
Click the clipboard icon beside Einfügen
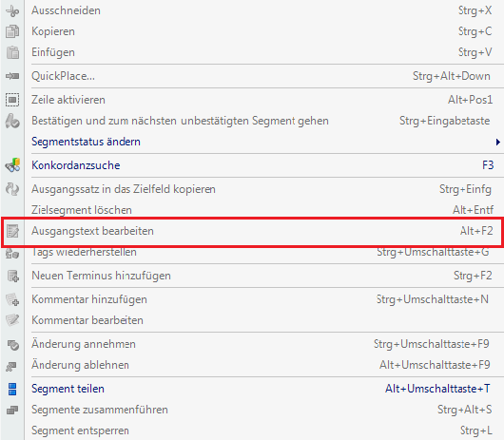click(12, 52)
